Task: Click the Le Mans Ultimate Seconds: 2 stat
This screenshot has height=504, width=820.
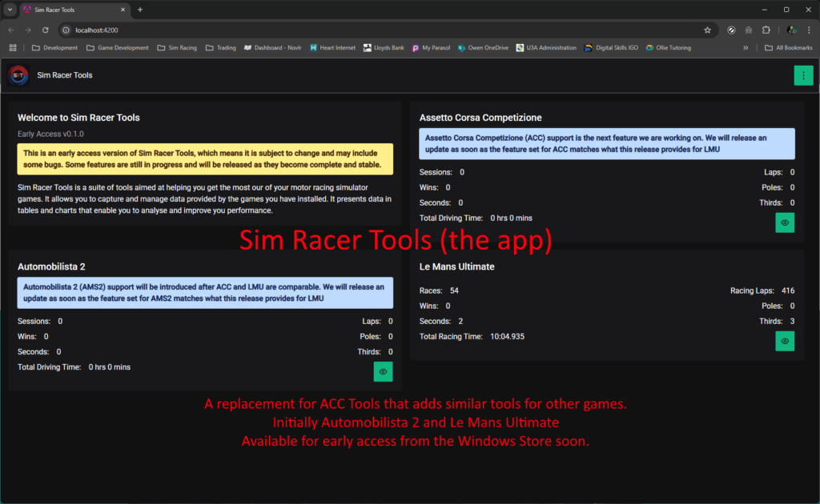Action: click(x=441, y=322)
